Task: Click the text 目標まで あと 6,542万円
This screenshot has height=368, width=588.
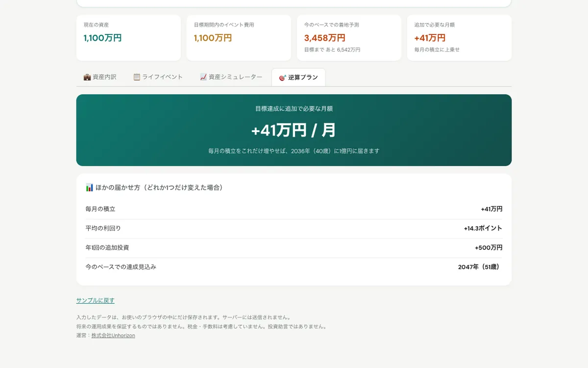Action: (332, 50)
